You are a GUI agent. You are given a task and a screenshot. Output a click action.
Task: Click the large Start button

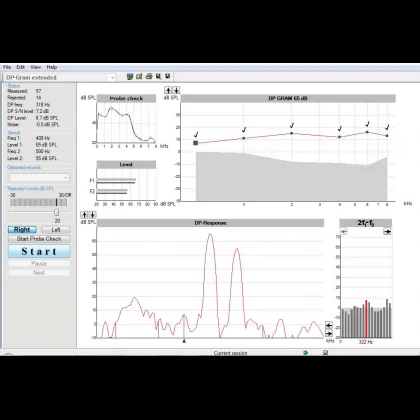(x=39, y=251)
